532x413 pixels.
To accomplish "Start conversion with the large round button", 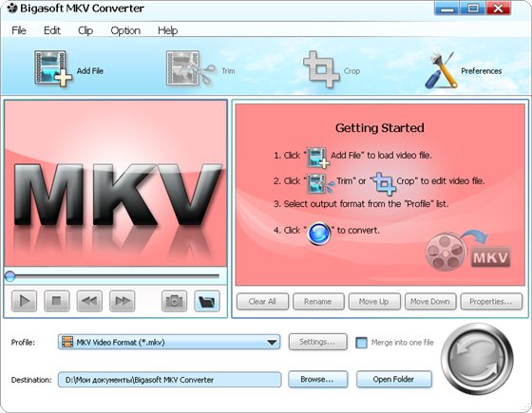I will tap(477, 359).
